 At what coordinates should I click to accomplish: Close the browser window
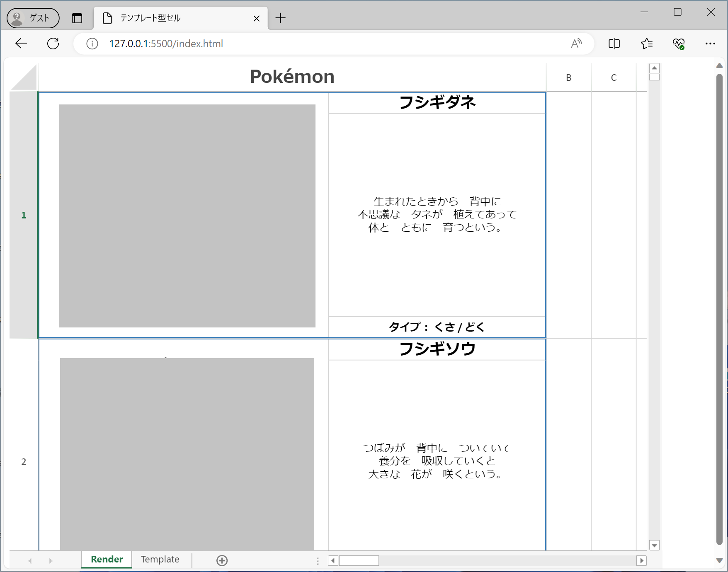[x=711, y=12]
